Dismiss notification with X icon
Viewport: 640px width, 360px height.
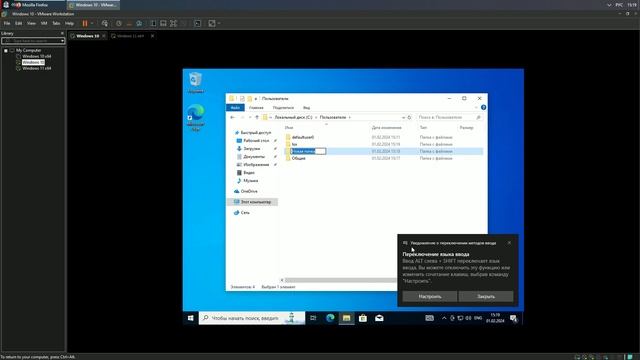509,243
